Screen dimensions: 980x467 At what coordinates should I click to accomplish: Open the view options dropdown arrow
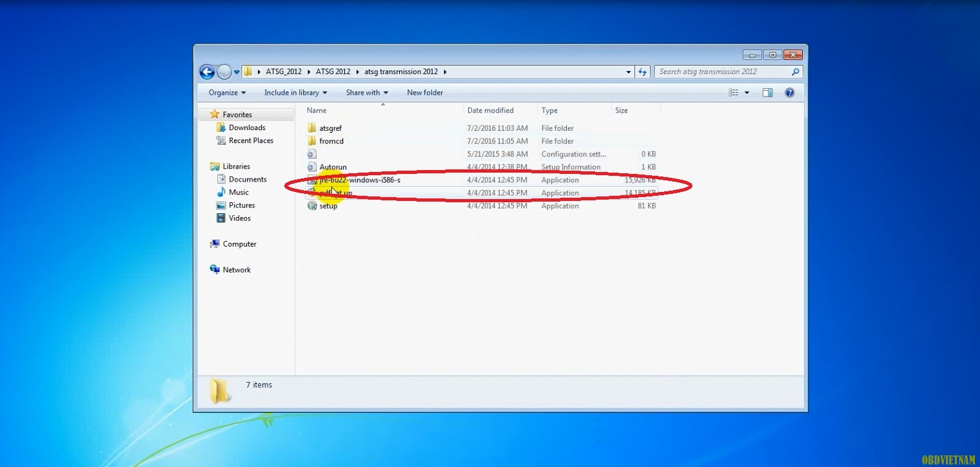747,93
